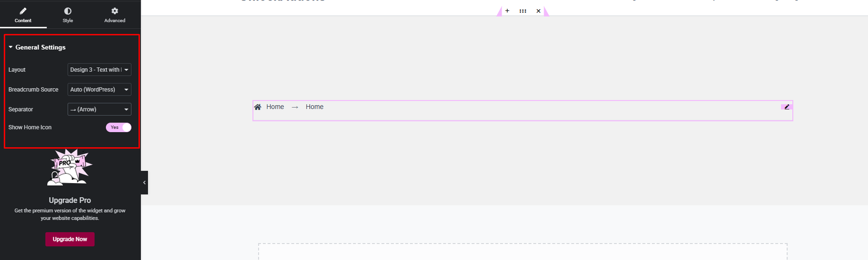Click the PRO promotional illustration
Viewport: 868px width, 260px height.
point(70,167)
